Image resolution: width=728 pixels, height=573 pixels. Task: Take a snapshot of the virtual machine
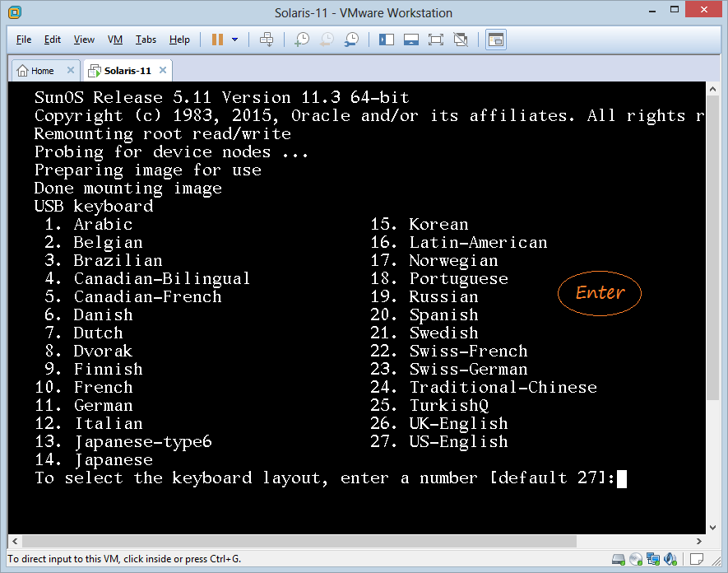pyautogui.click(x=302, y=40)
